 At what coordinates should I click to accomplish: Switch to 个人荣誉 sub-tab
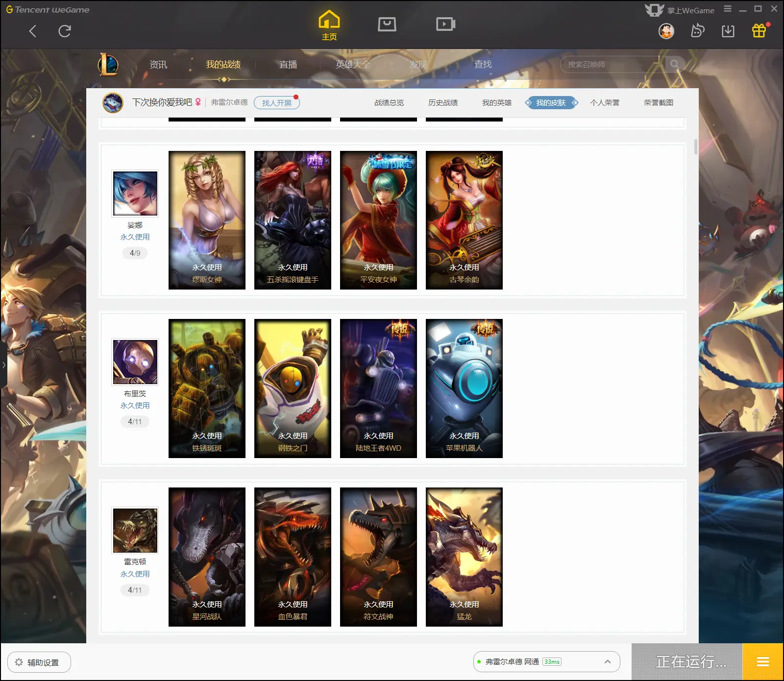605,102
